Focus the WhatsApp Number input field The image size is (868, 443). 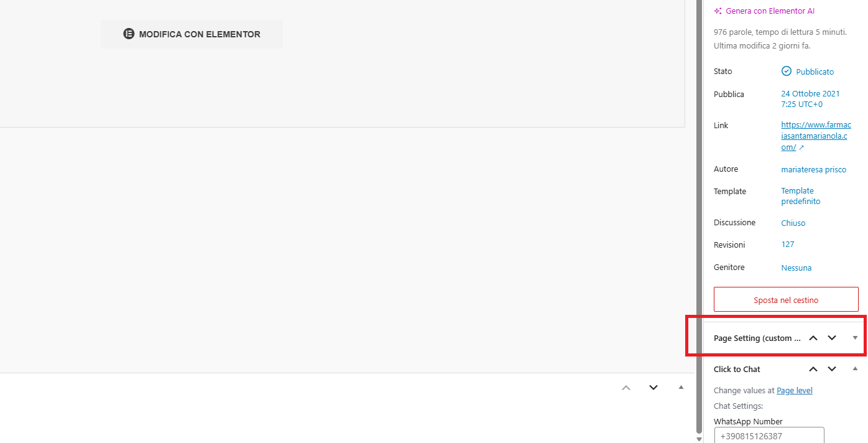[769, 436]
